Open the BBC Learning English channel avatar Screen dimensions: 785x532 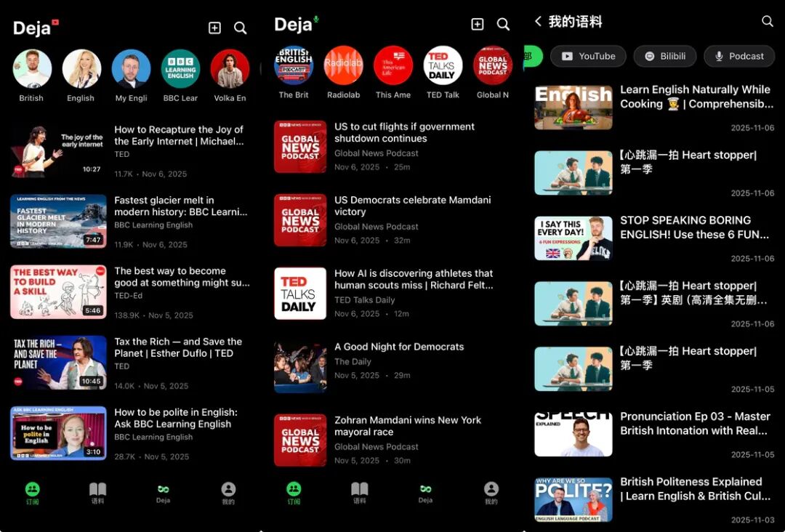point(180,69)
